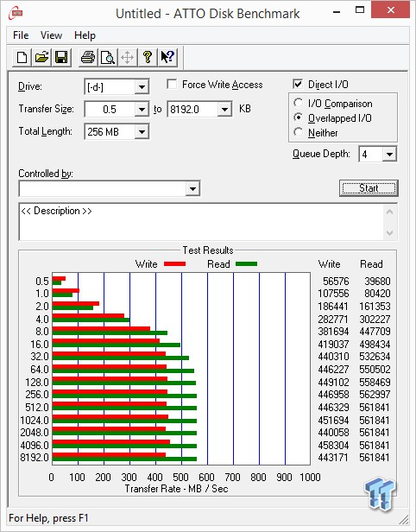Image resolution: width=416 pixels, height=532 pixels.
Task: Select the I/O Comparison radio button
Action: [x=299, y=103]
